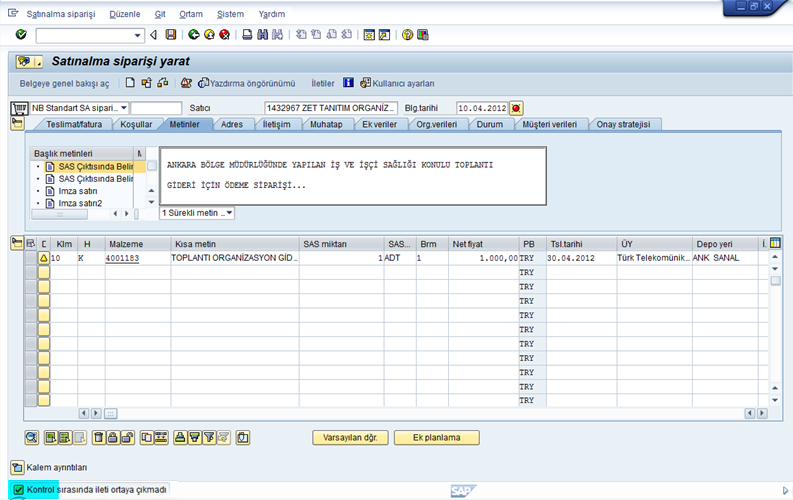Open the Help question mark icon
The image size is (793, 500).
[x=407, y=34]
